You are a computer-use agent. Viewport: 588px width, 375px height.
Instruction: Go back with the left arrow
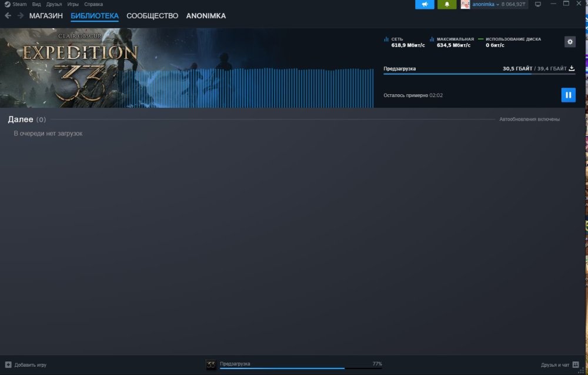(8, 16)
